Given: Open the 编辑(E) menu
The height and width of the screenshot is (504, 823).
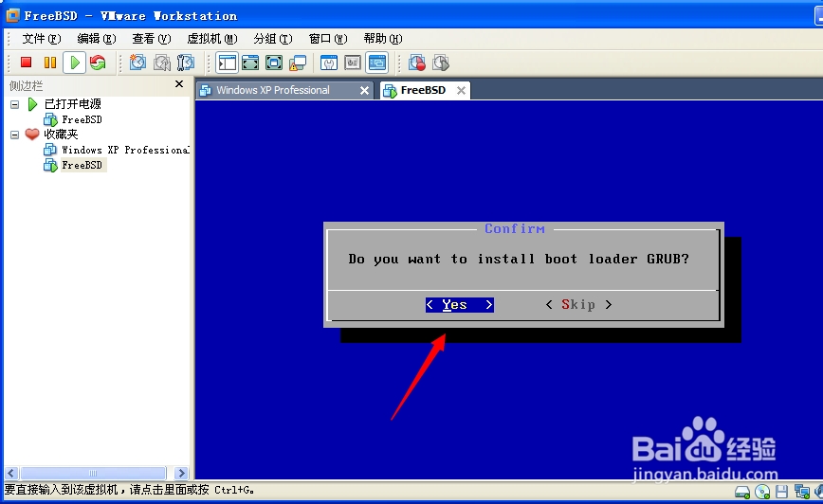Looking at the screenshot, I should [x=96, y=39].
